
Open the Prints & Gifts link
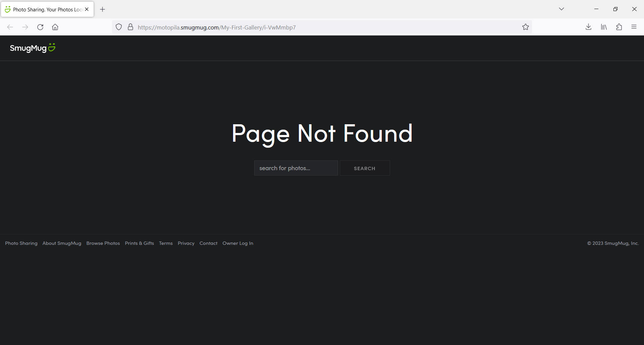pos(140,243)
